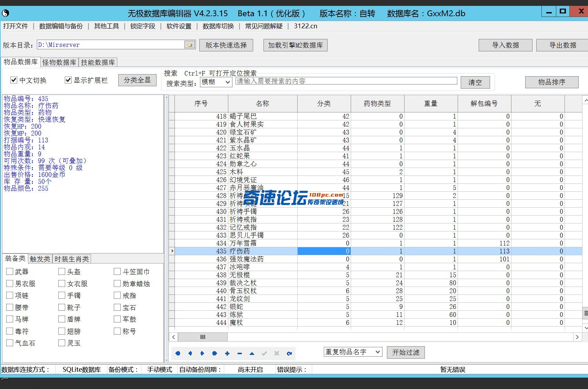Open folder browse icon for version directory

[190, 44]
